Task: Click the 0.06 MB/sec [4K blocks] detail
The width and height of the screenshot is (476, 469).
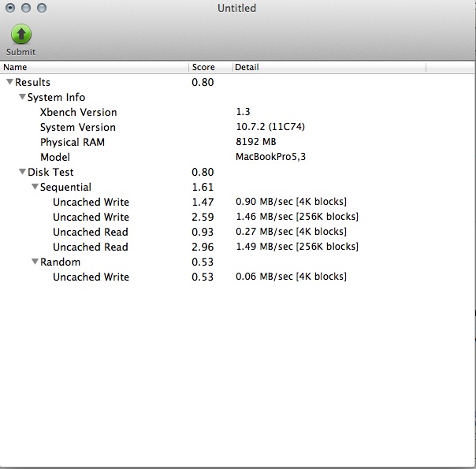Action: tap(291, 277)
